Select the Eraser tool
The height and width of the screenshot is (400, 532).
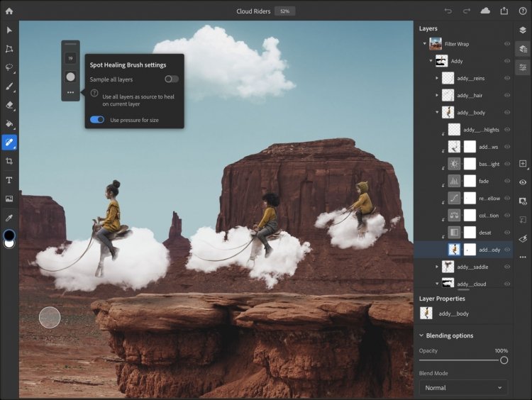coord(9,105)
